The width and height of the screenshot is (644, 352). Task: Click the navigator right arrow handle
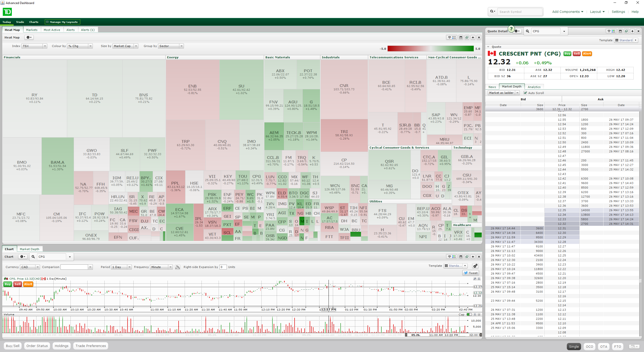coord(481,335)
